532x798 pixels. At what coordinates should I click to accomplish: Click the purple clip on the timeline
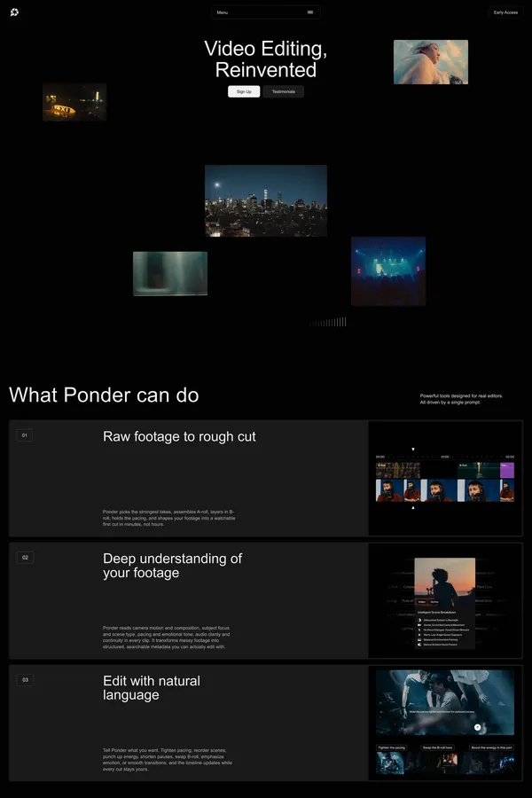[x=507, y=470]
